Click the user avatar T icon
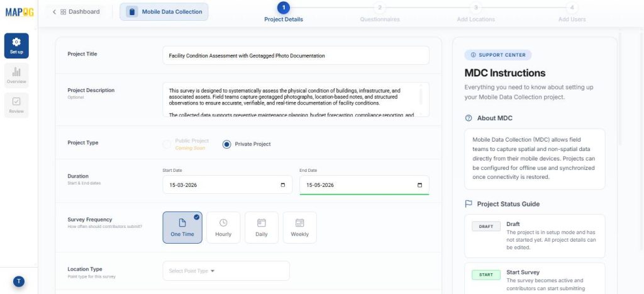The height and width of the screenshot is (294, 644). pyautogui.click(x=18, y=281)
